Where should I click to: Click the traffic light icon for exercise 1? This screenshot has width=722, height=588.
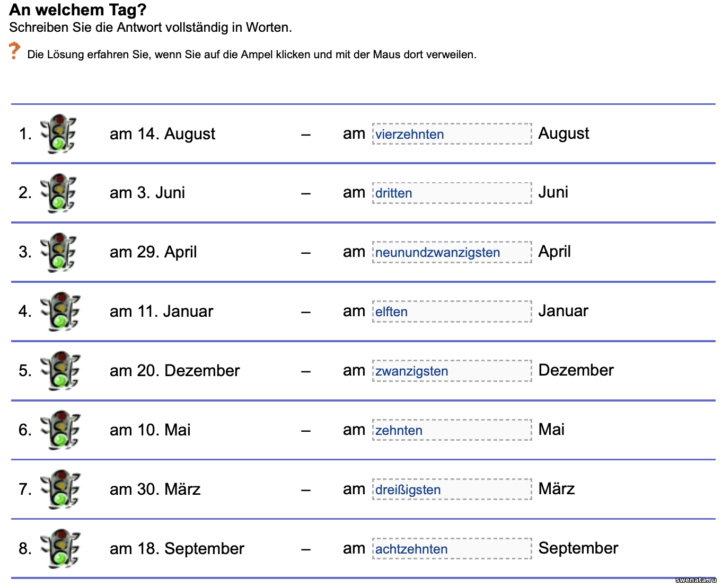(59, 134)
